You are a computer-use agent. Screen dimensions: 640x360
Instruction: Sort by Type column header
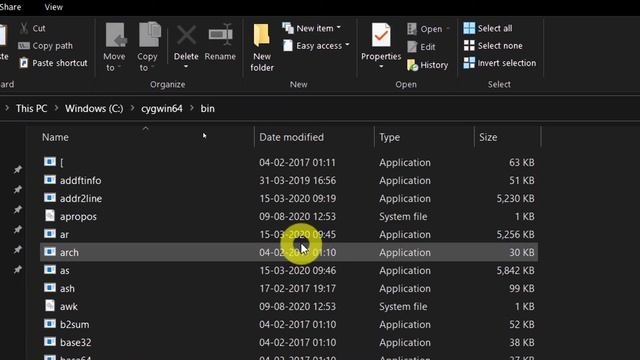(x=389, y=137)
